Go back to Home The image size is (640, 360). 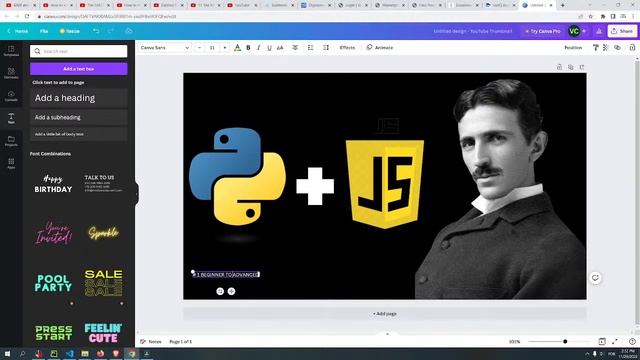point(18,31)
